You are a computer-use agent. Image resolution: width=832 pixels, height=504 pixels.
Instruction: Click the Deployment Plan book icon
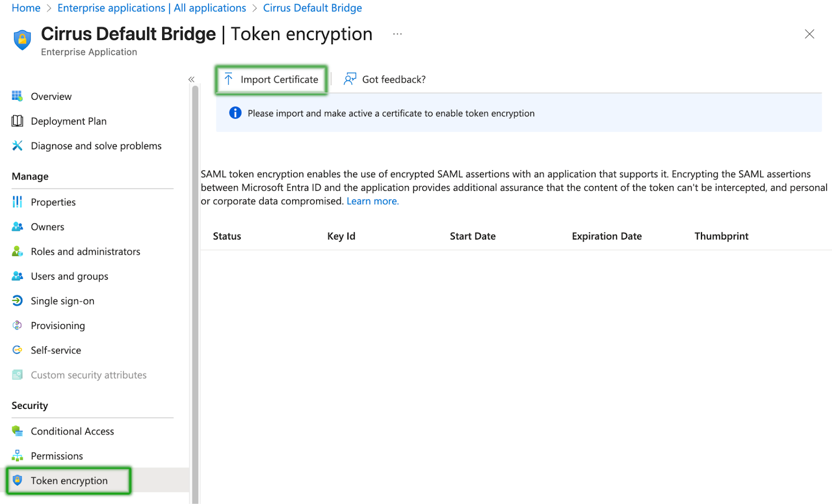coord(17,121)
